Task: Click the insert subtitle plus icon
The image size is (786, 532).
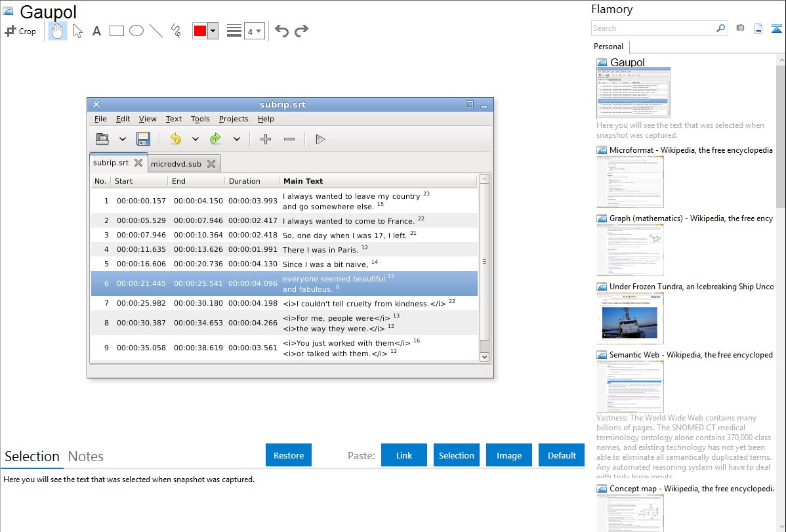Action: coord(266,139)
